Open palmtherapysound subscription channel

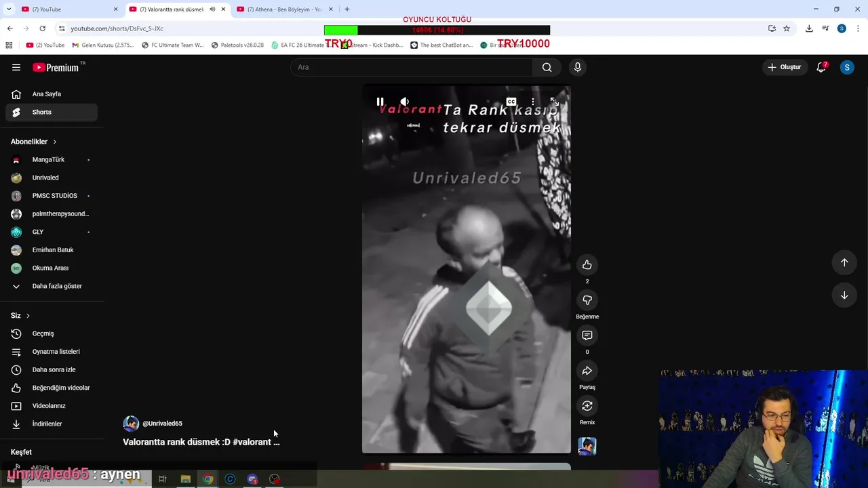tap(52, 213)
